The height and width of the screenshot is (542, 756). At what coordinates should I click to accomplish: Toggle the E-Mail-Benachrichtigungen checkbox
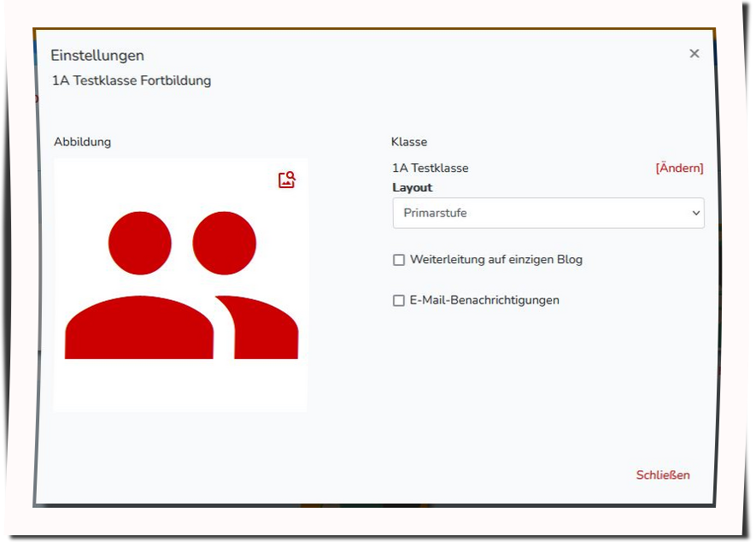tap(399, 301)
